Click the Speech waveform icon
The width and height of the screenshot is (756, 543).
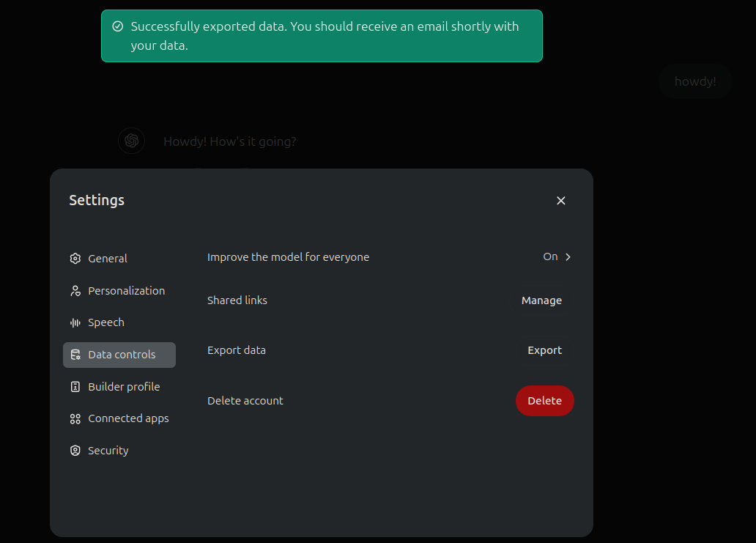click(x=75, y=322)
